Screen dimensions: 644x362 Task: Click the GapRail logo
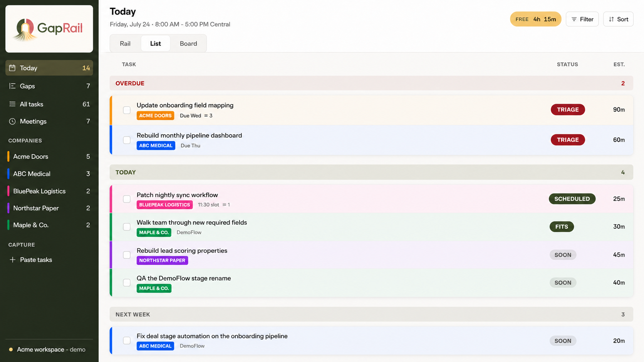pos(49,29)
